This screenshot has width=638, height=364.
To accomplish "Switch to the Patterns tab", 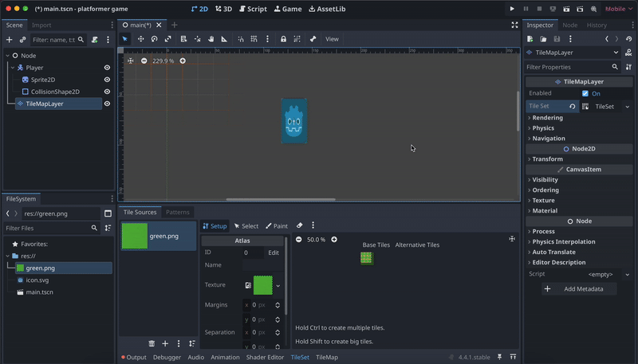I will pyautogui.click(x=178, y=212).
